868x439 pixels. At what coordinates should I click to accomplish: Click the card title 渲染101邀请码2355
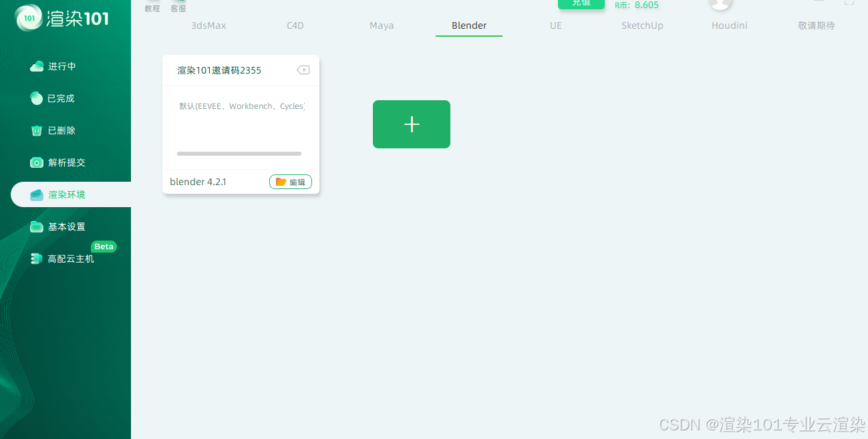click(x=219, y=70)
